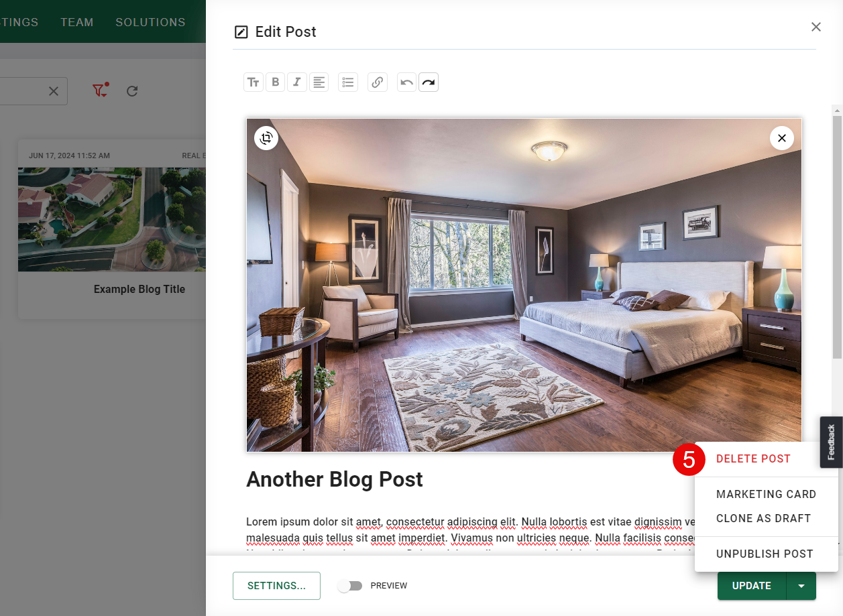Redo the last edit

[x=429, y=82]
